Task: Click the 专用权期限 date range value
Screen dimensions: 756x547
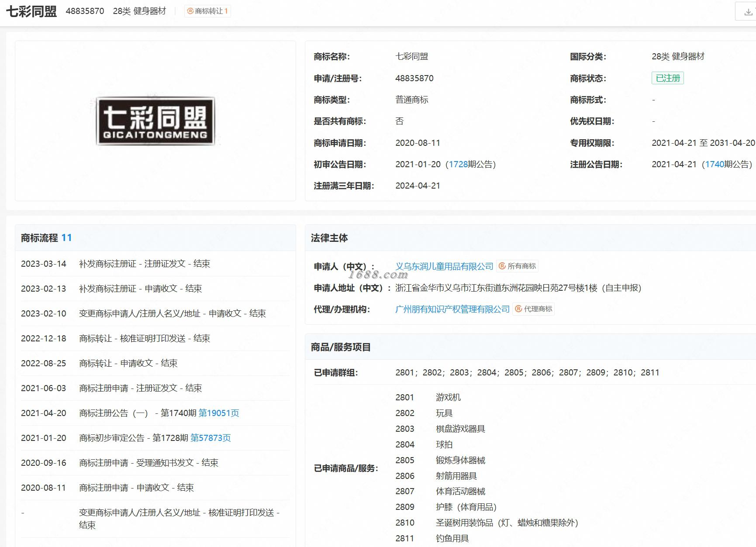Action: tap(703, 143)
